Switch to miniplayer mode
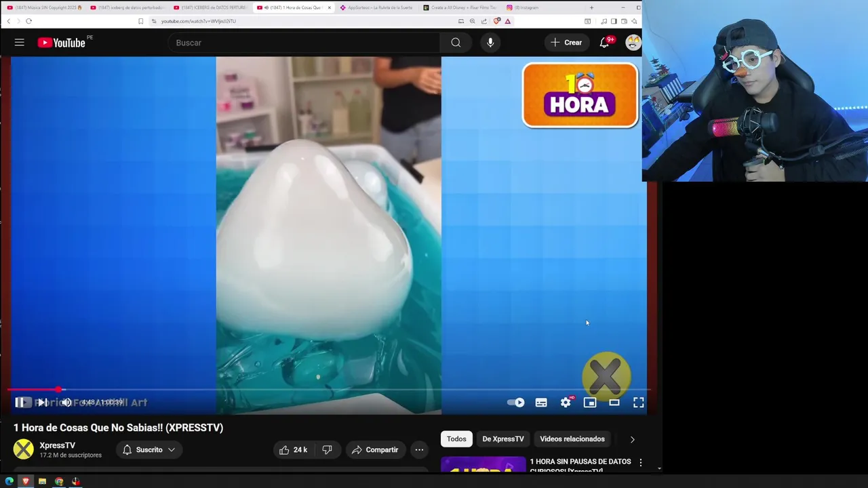The width and height of the screenshot is (868, 488). click(x=590, y=403)
